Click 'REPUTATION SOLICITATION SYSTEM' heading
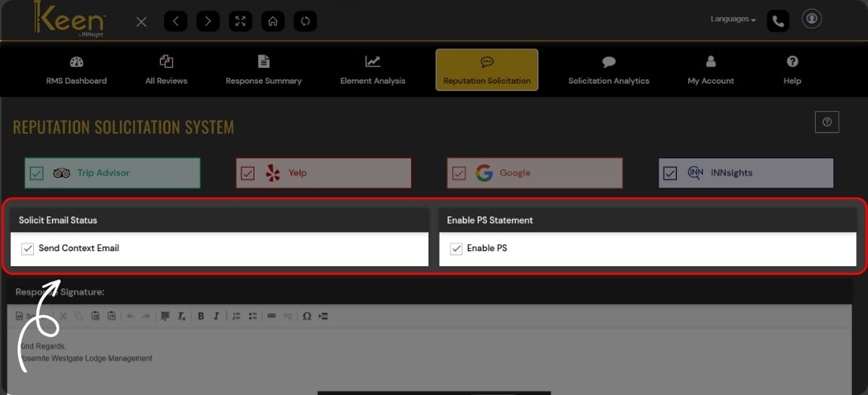This screenshot has height=395, width=868. (123, 127)
